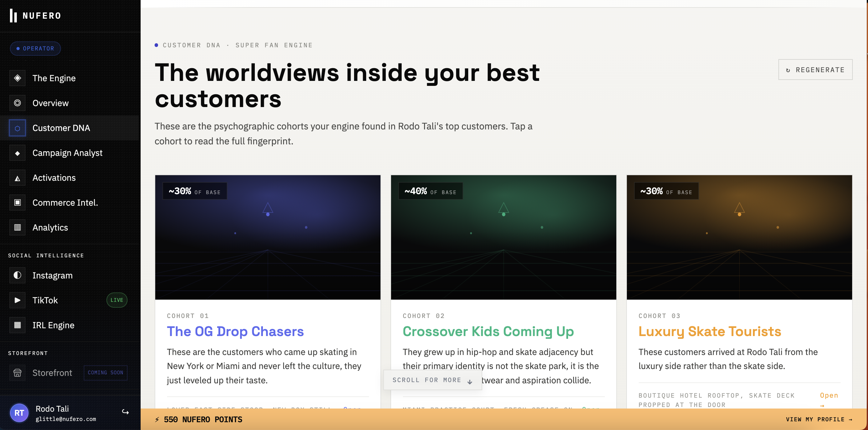Image resolution: width=868 pixels, height=430 pixels.
Task: Select the Customer DNA menu item
Action: [69, 128]
